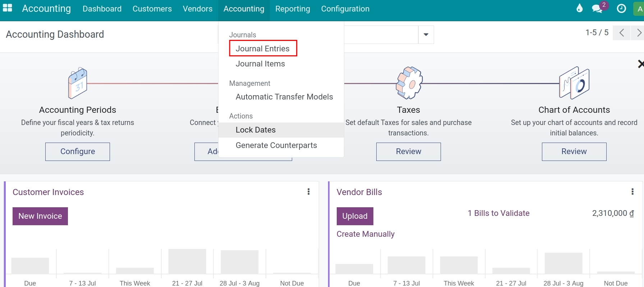644x287 pixels.
Task: Click the Create Manually link
Action: [365, 234]
